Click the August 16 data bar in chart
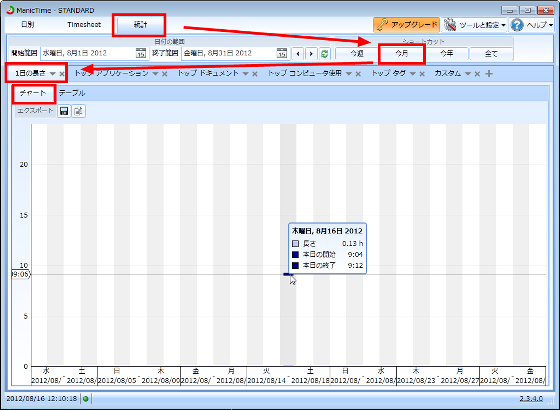Screen dimensions: 560x410 coord(288,274)
